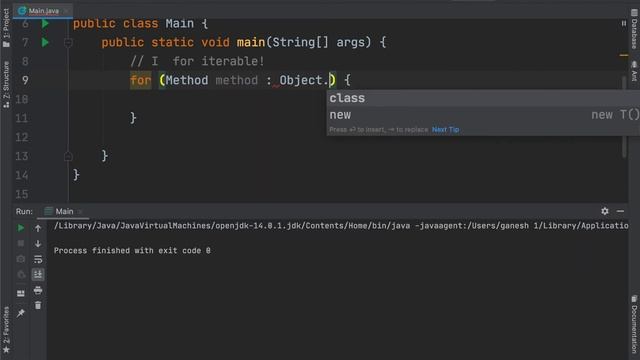Click the 'for' keyword on line 9

[141, 80]
